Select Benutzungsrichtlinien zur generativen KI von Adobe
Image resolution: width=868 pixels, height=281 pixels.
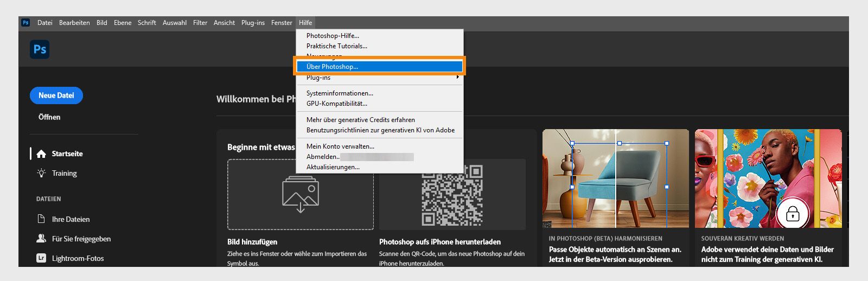coord(380,130)
